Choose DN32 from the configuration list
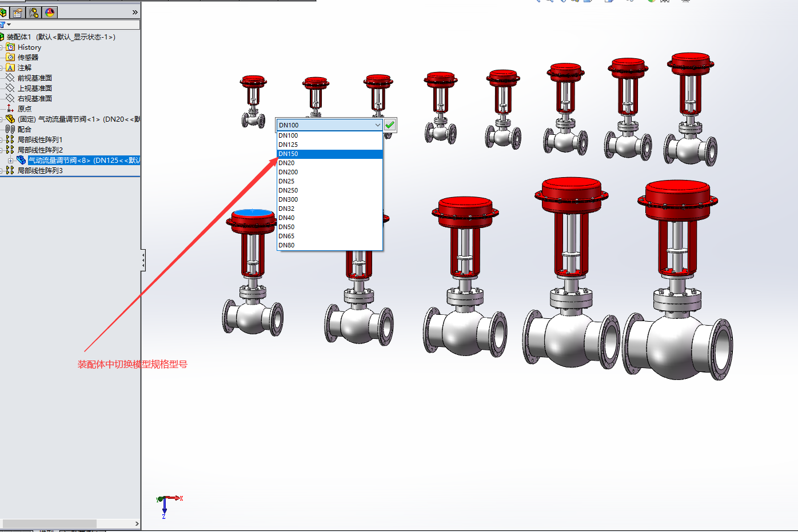The height and width of the screenshot is (532, 798). [329, 209]
